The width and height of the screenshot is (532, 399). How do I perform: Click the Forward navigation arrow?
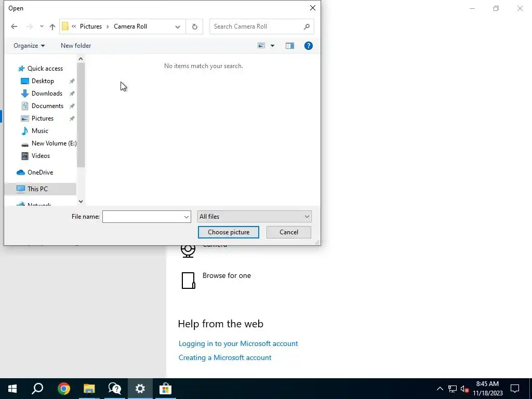30,26
